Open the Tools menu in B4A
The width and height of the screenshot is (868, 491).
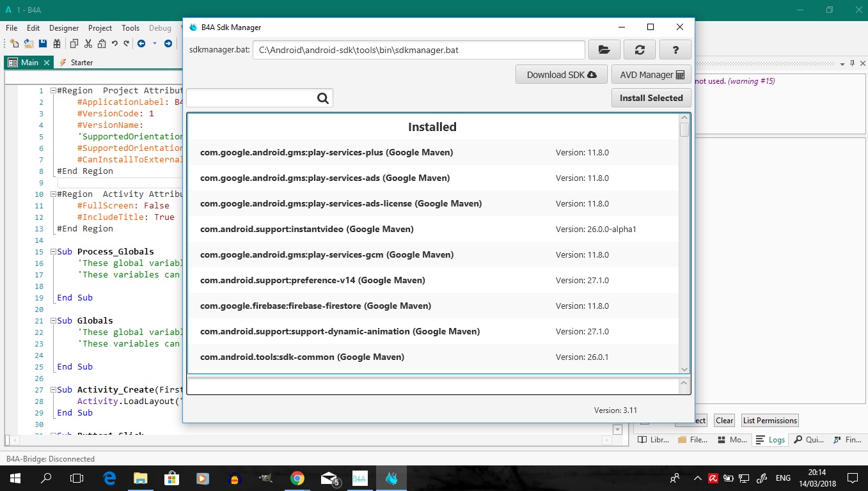130,28
